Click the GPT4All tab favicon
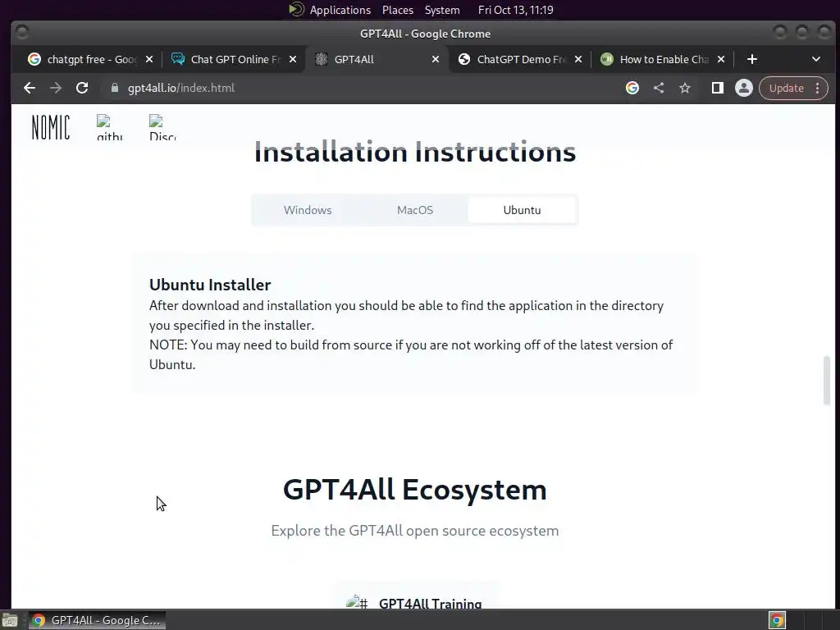Viewport: 840px width, 630px height. coord(322,59)
